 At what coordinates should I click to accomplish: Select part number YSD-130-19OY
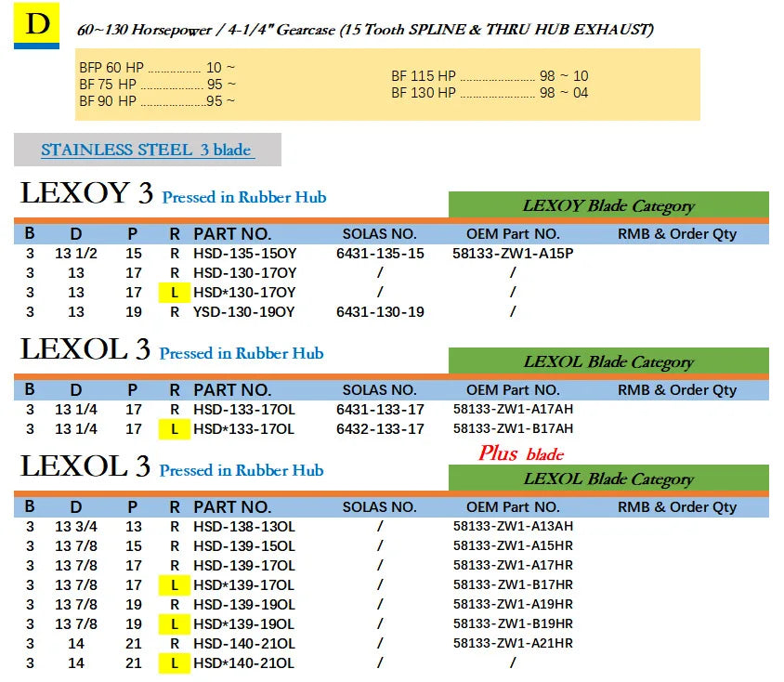(244, 312)
